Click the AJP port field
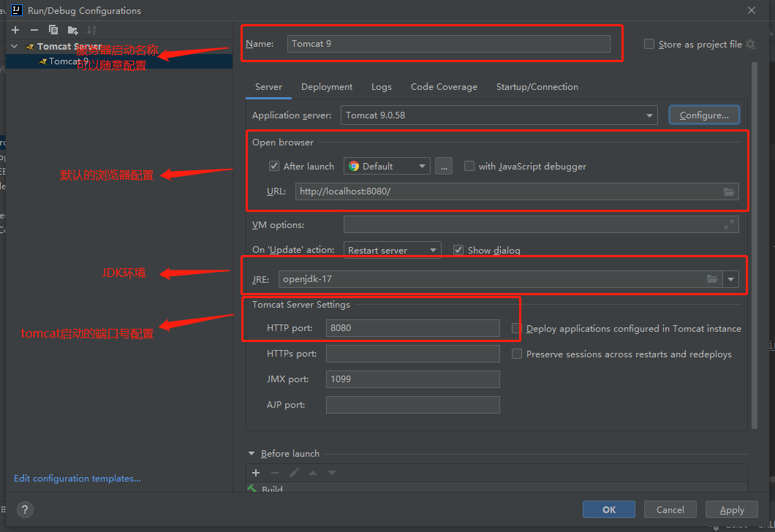Screen dimensions: 775x532 coord(412,405)
